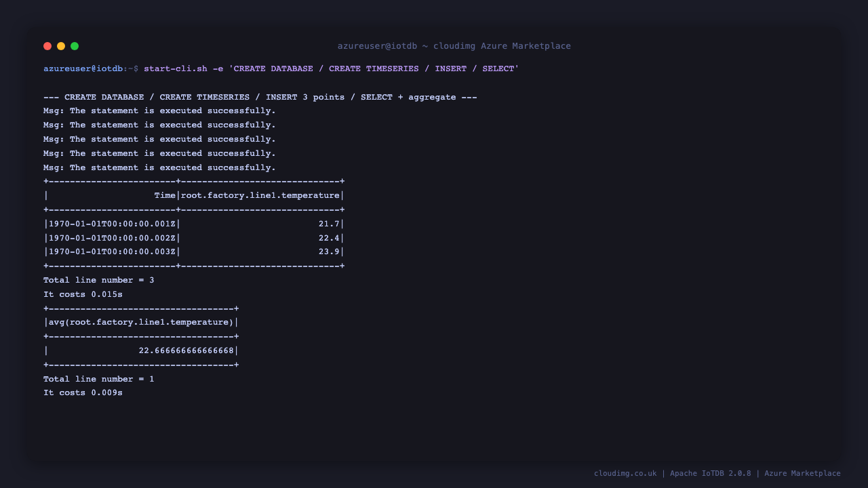Click the '--- CREATE DATABASE' section header line
The height and width of the screenshot is (488, 868).
[260, 97]
